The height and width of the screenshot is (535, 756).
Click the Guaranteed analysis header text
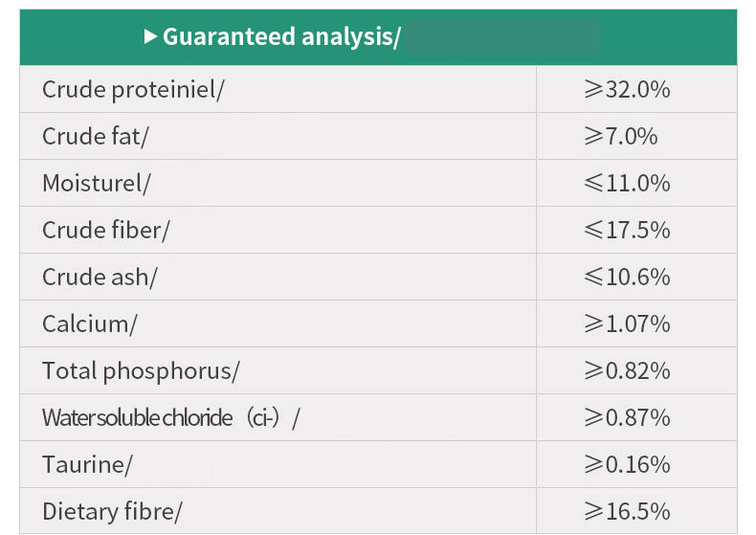pos(281,37)
